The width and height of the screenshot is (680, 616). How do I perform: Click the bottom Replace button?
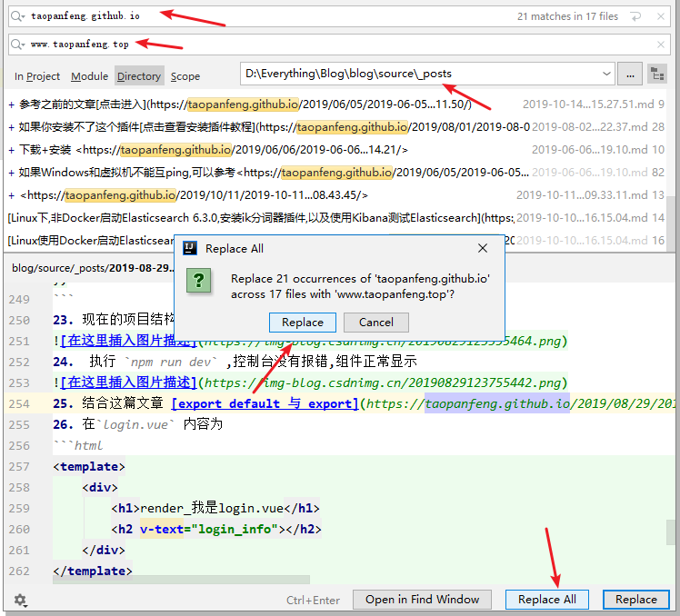click(636, 600)
